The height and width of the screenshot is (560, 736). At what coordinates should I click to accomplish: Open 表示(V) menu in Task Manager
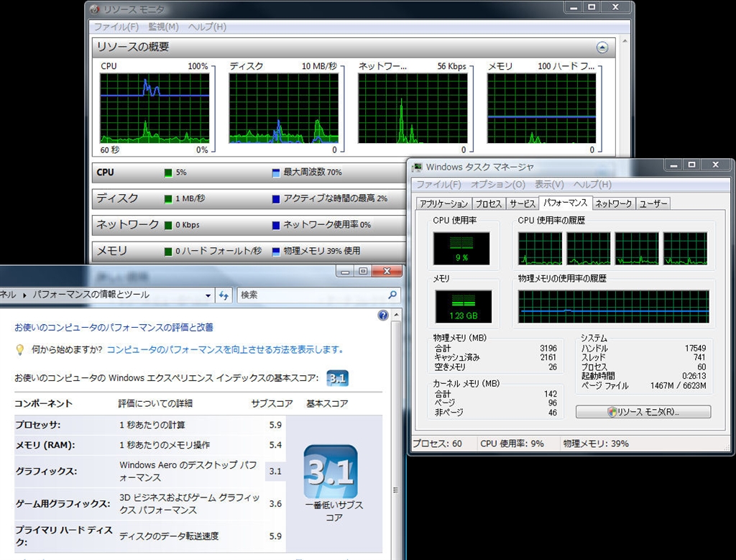pos(549,185)
